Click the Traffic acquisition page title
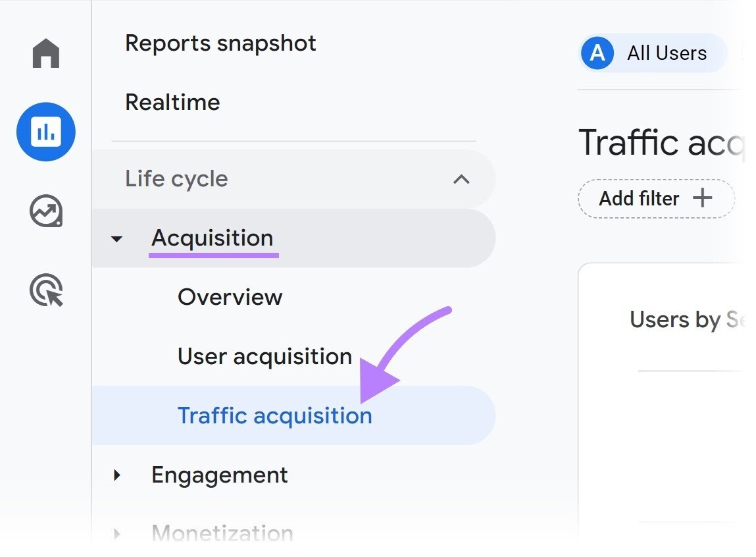This screenshot has width=756, height=557. pos(661,142)
